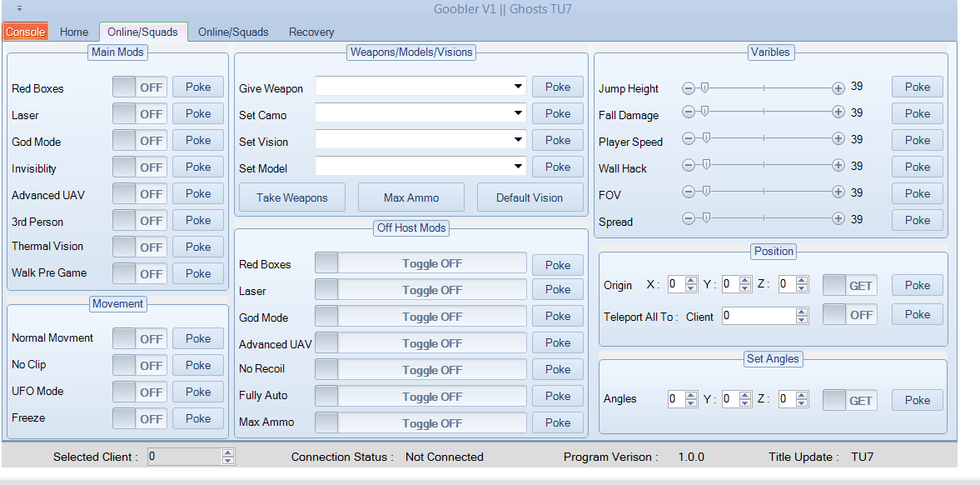Click the Selected Client spinner arrows

(228, 457)
